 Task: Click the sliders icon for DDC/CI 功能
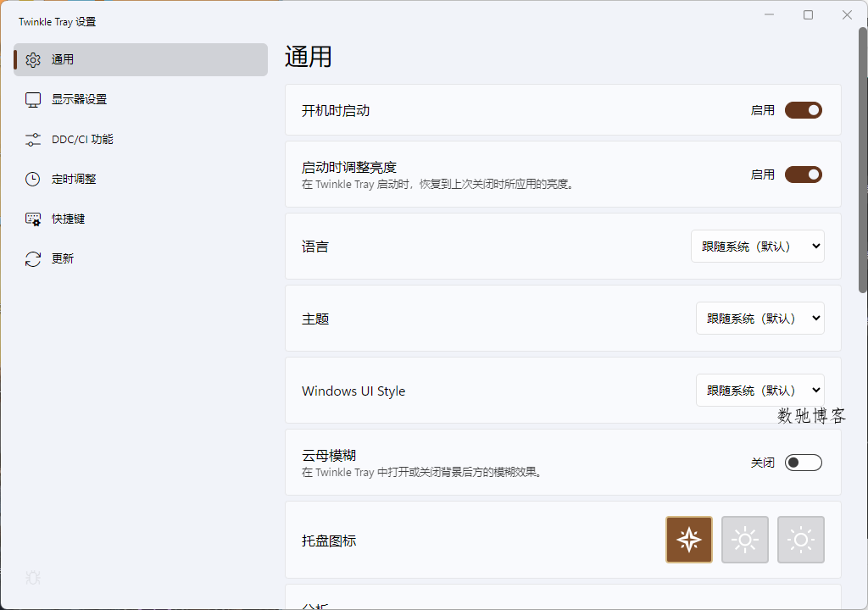33,140
